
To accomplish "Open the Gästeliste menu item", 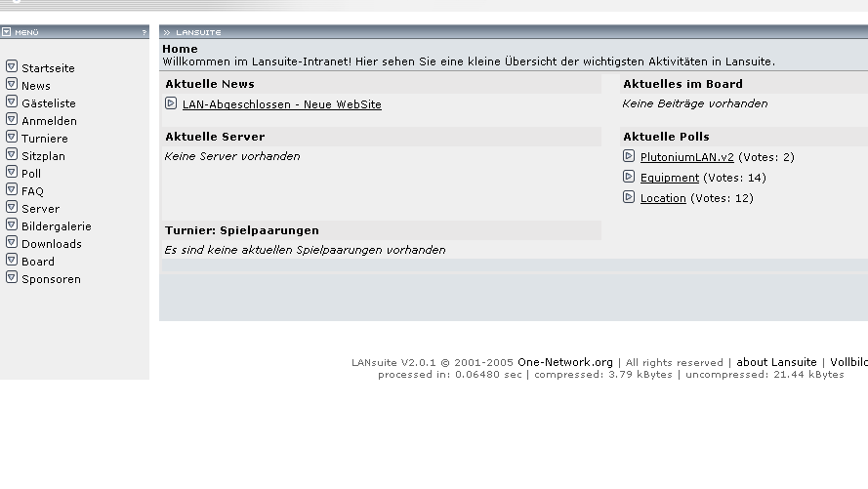I will 49,103.
